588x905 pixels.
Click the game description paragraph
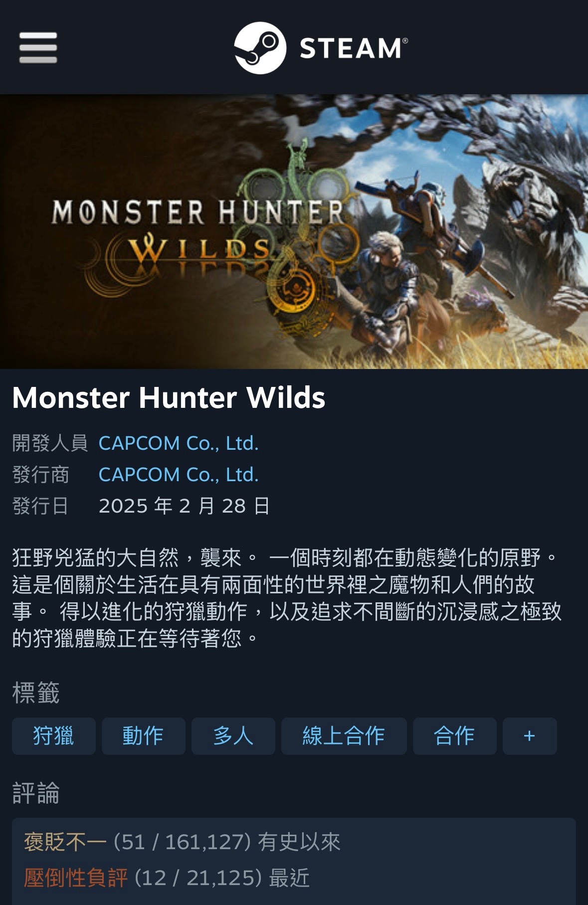pyautogui.click(x=287, y=598)
